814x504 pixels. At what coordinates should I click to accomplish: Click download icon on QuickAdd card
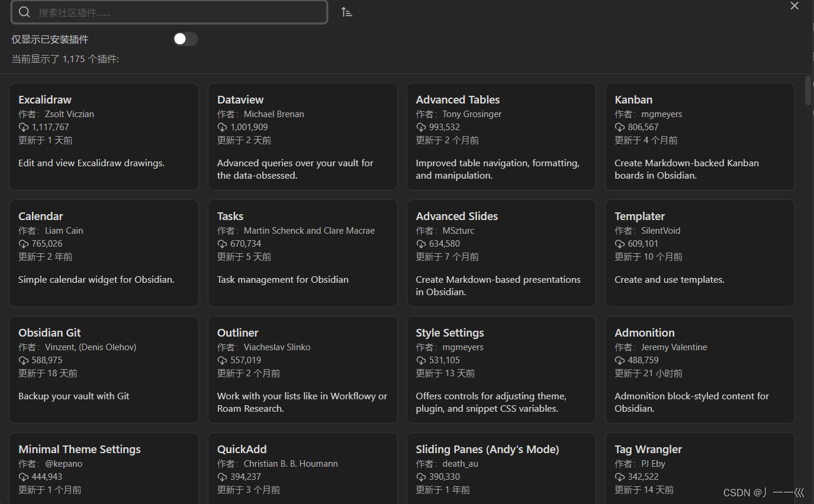pyautogui.click(x=223, y=477)
